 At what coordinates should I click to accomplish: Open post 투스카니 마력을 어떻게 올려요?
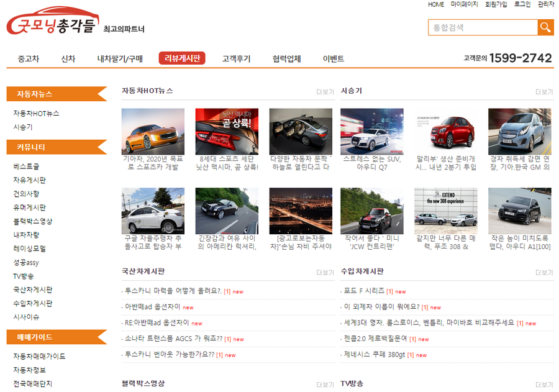pos(173,291)
